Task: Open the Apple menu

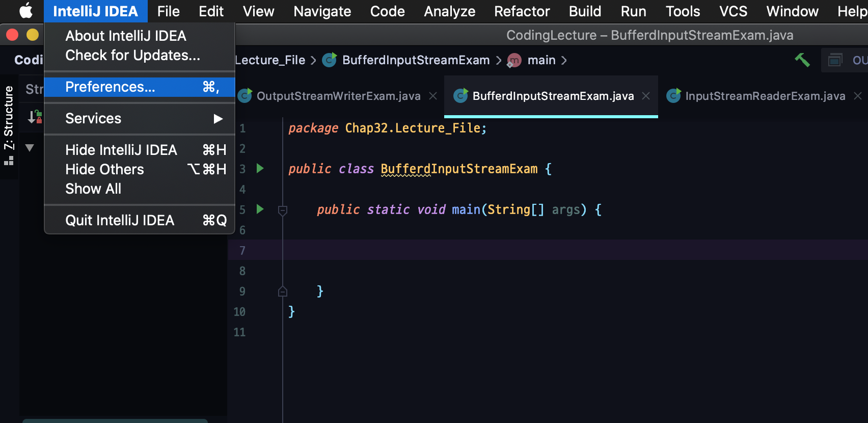Action: [25, 11]
